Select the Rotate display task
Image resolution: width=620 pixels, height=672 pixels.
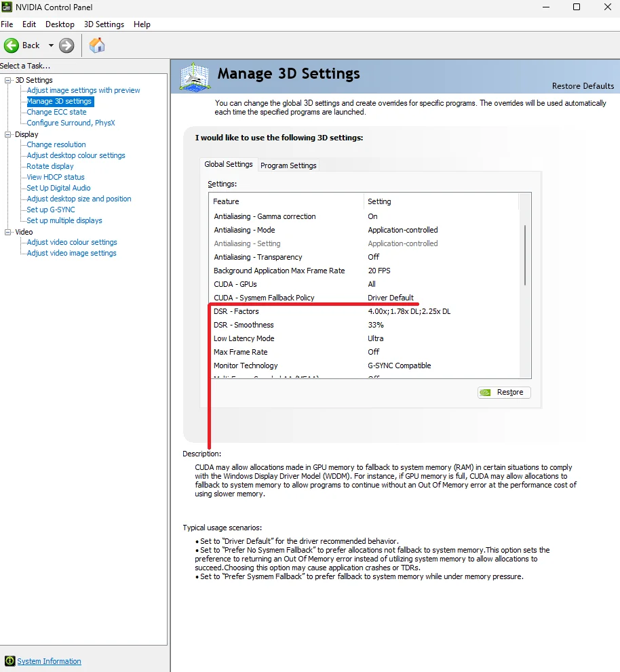tap(50, 166)
